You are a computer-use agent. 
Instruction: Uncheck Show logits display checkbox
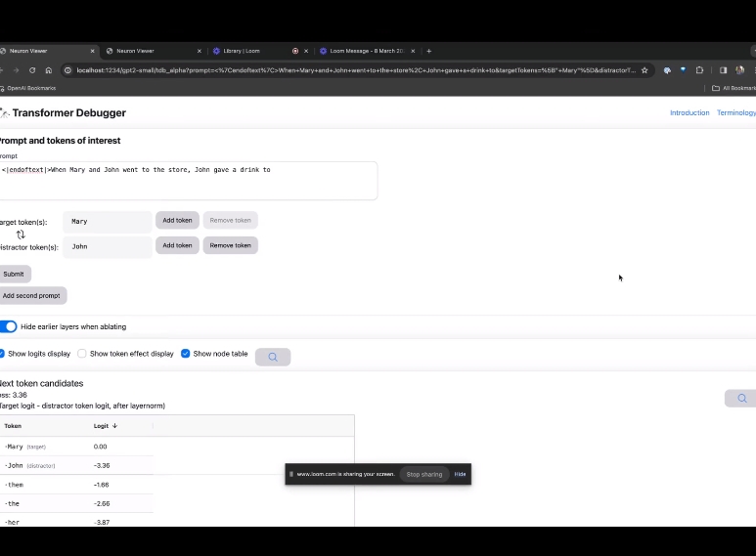point(2,354)
